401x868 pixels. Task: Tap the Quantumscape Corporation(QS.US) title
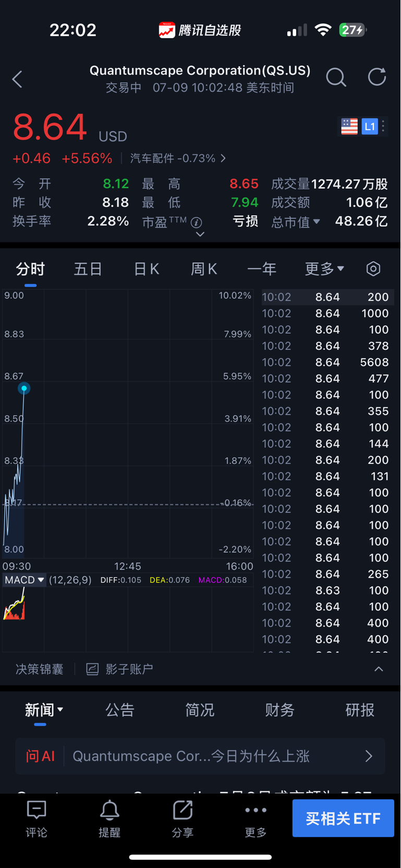(200, 71)
